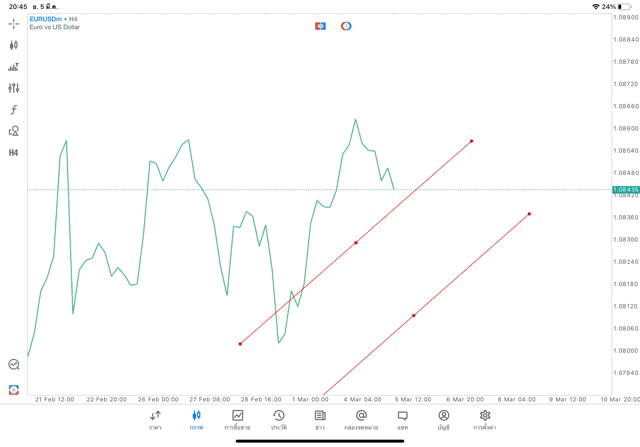Image resolution: width=640 pixels, height=447 pixels.
Task: Switch to the ราคา quotes tab
Action: point(155,420)
